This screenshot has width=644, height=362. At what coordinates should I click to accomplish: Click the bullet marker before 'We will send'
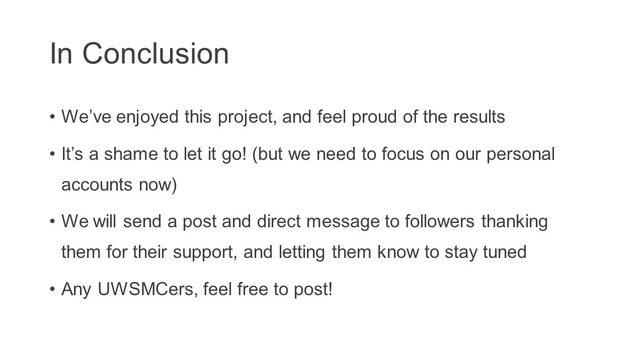53,222
